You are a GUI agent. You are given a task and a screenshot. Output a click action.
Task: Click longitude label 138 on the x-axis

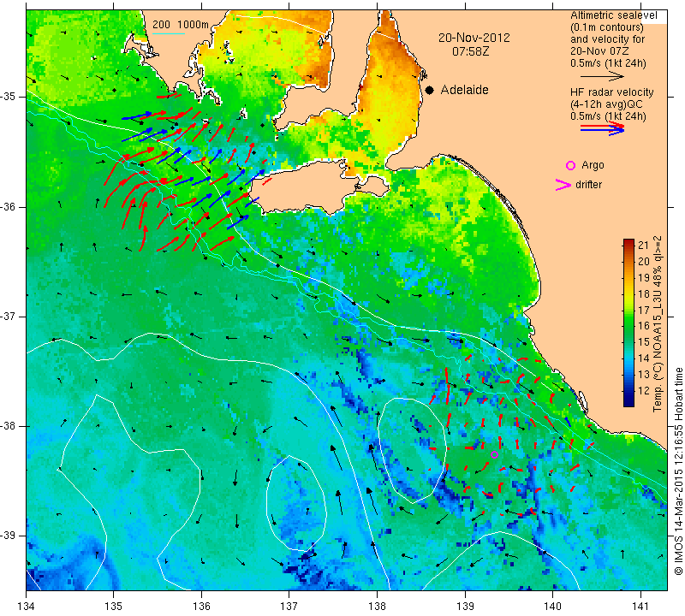click(377, 607)
